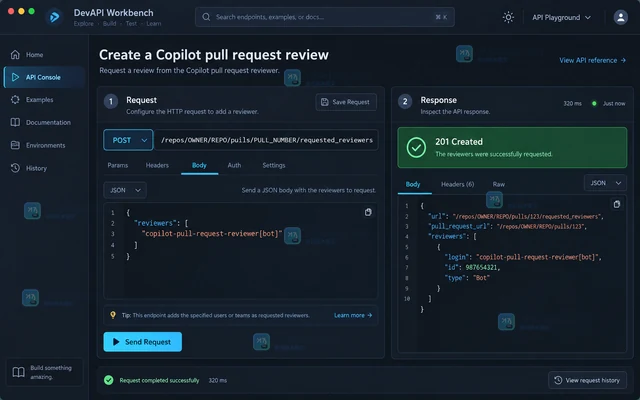640x400 pixels.
Task: Open Examples in the sidebar
Action: pyautogui.click(x=44, y=100)
